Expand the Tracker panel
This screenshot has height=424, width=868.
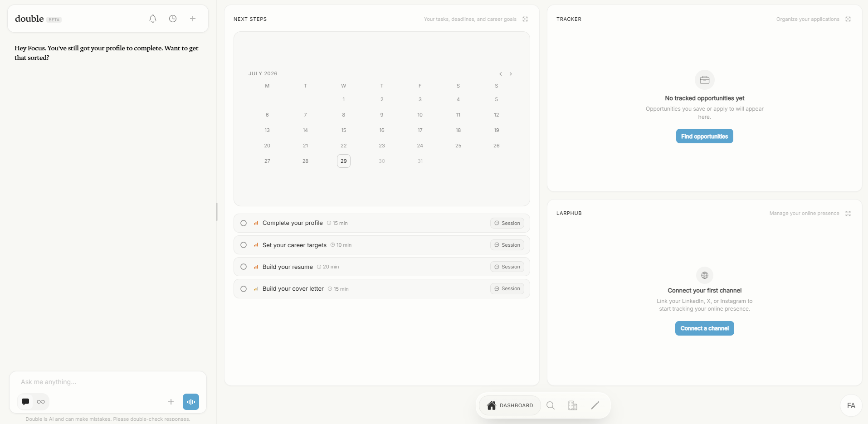[x=848, y=19]
